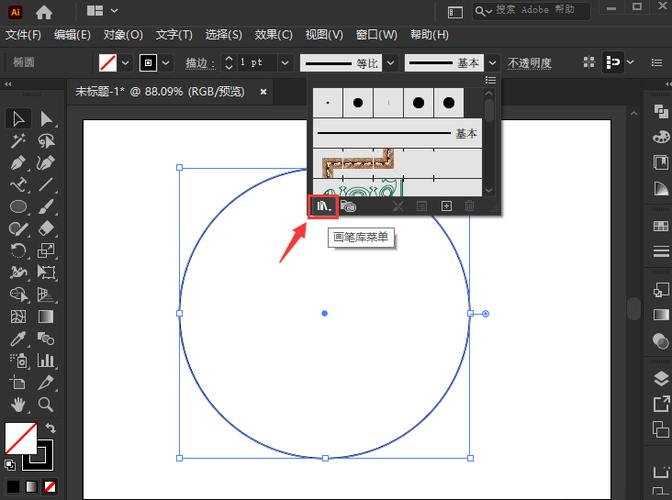Image resolution: width=672 pixels, height=500 pixels.
Task: Swap fill and stroke colors
Action: pos(51,428)
